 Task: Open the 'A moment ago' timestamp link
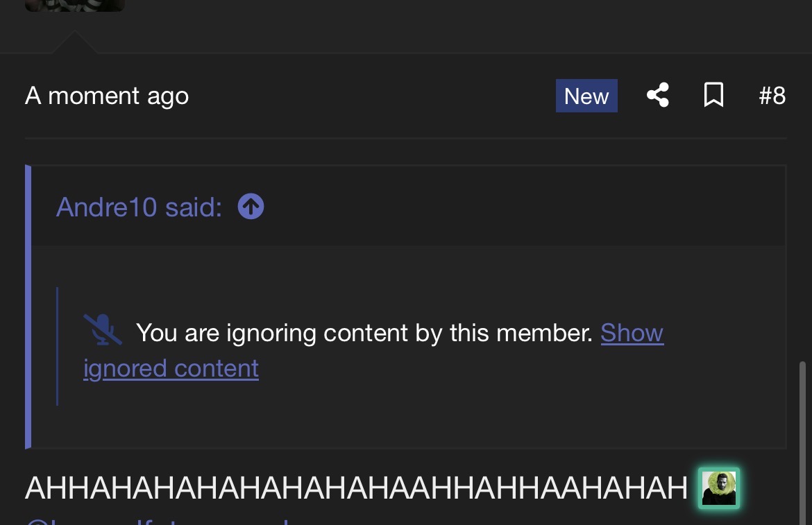click(x=107, y=96)
